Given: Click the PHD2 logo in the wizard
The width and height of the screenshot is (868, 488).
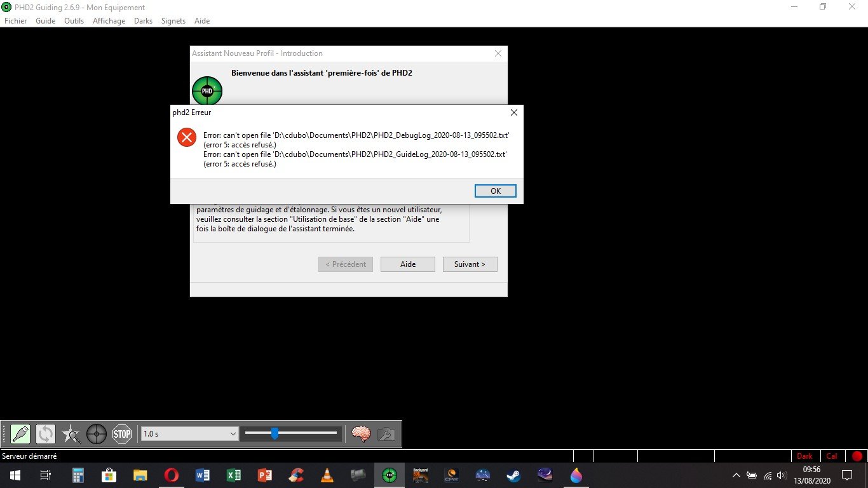Looking at the screenshot, I should coord(207,91).
